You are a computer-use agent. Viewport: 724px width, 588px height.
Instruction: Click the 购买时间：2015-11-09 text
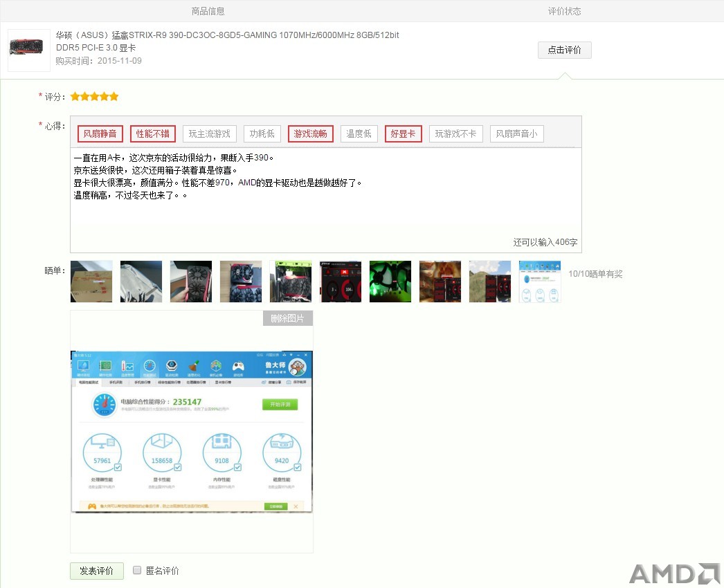coord(98,60)
